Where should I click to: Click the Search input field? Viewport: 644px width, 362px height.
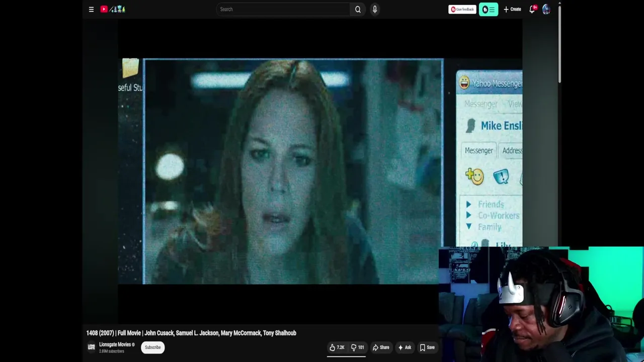283,9
